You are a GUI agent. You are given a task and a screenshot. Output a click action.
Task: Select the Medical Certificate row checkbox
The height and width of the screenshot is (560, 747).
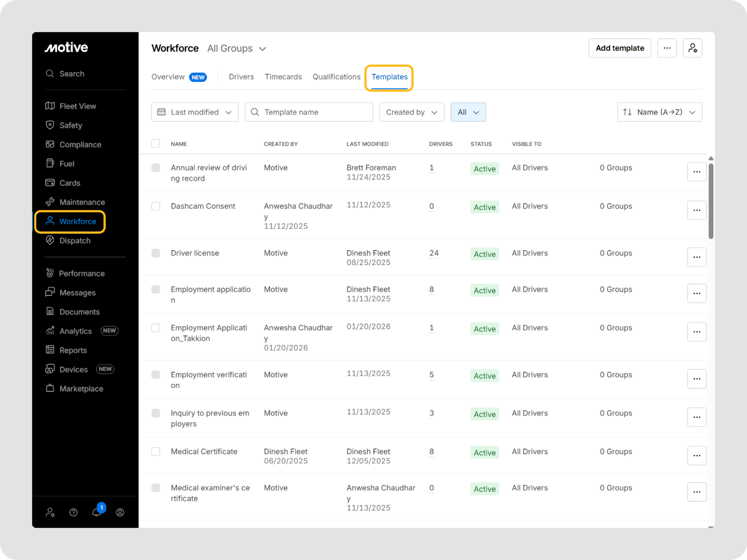coord(156,452)
